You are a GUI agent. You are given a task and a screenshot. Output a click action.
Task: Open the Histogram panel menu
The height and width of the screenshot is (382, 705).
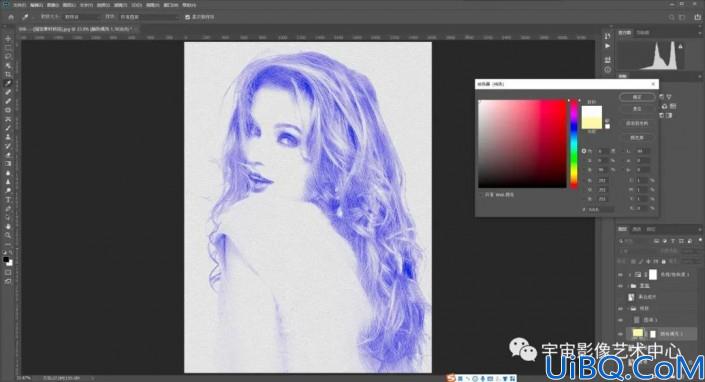click(x=700, y=33)
